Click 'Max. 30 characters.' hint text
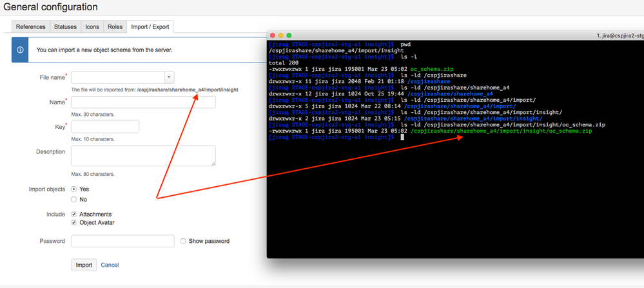The width and height of the screenshot is (644, 288). pos(93,115)
